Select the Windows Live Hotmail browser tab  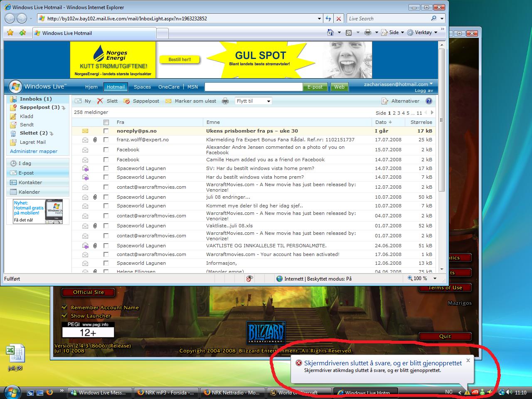click(94, 33)
